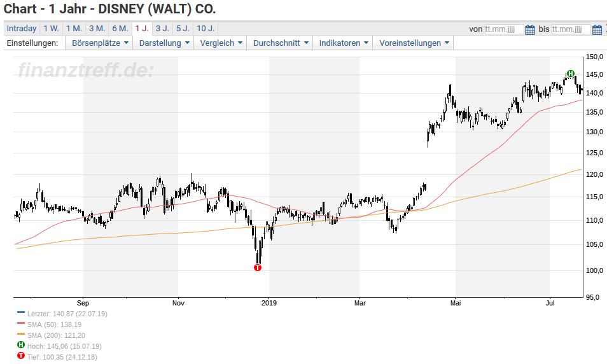Click 'Letzter: 140,87 (22.07.19)' legend text
607x364 pixels.
[x=67, y=314]
